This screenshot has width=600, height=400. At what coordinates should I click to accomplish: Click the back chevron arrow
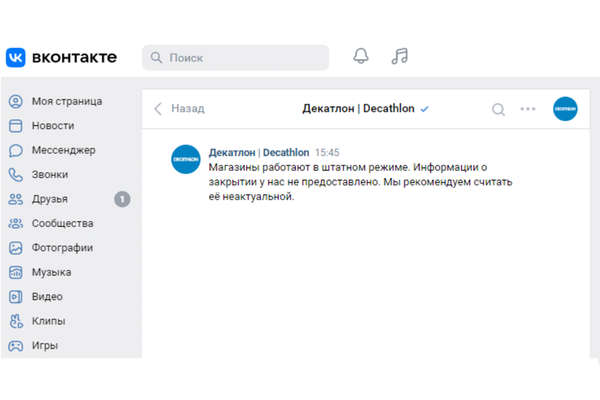[158, 109]
